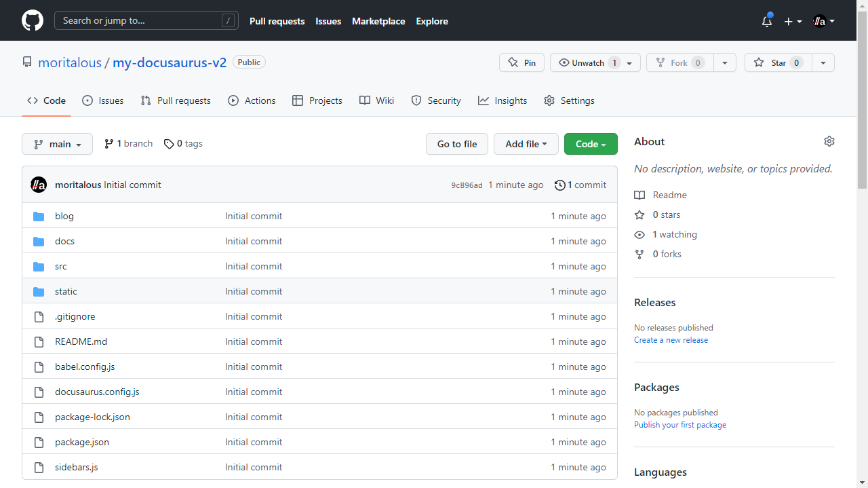Click the branch icon beside 1 branch
This screenshot has width=868, height=488.
click(108, 144)
